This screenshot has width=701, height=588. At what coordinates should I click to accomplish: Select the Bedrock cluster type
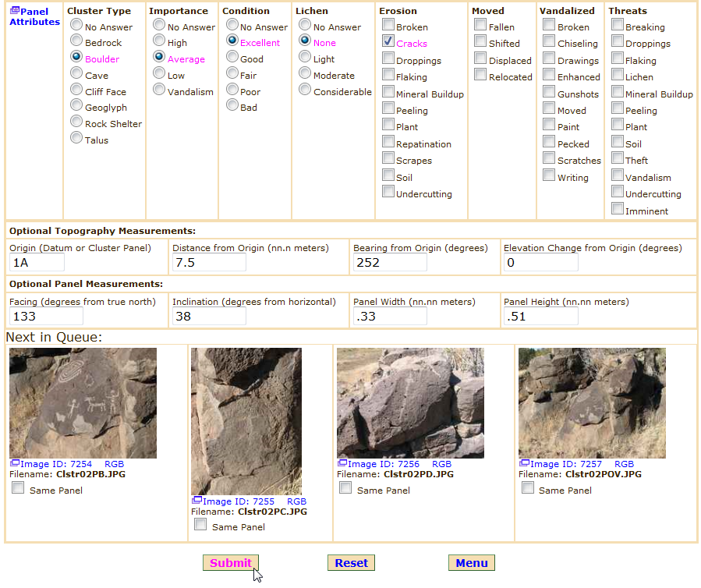76,42
